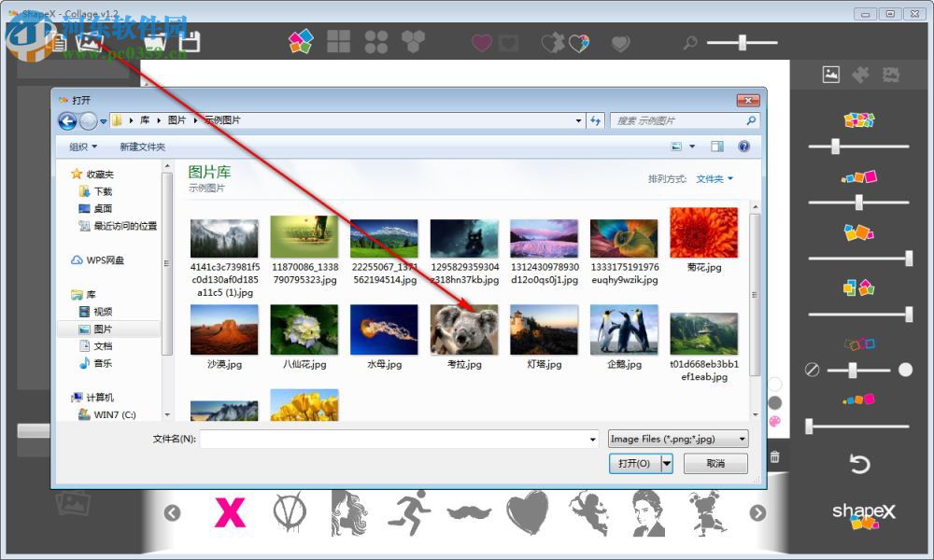Select the X shape in the shape strip
Viewport: 934px width, 560px height.
pyautogui.click(x=230, y=513)
